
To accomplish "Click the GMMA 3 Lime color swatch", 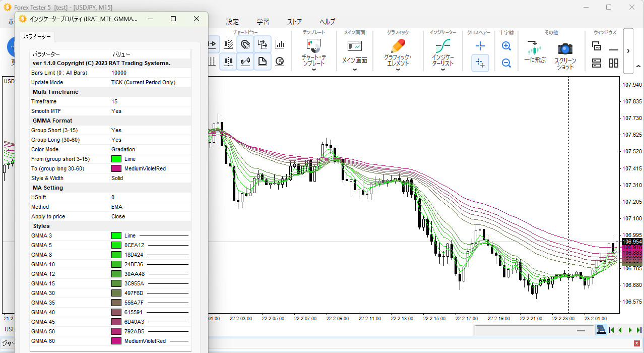I will tap(116, 236).
